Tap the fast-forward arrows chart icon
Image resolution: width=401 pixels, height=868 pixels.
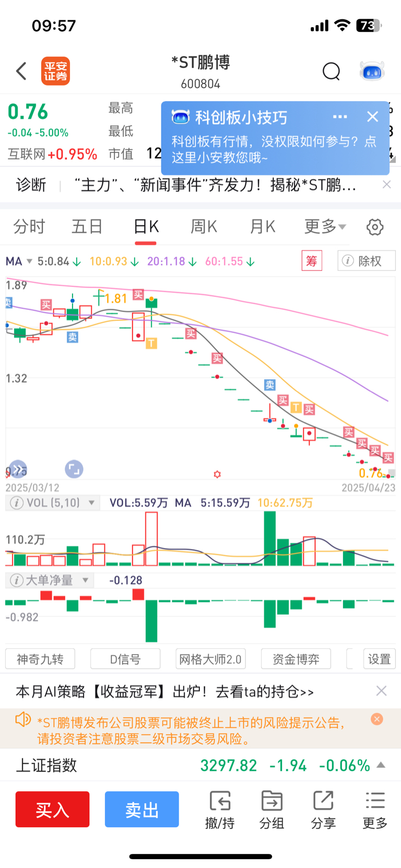click(x=18, y=469)
